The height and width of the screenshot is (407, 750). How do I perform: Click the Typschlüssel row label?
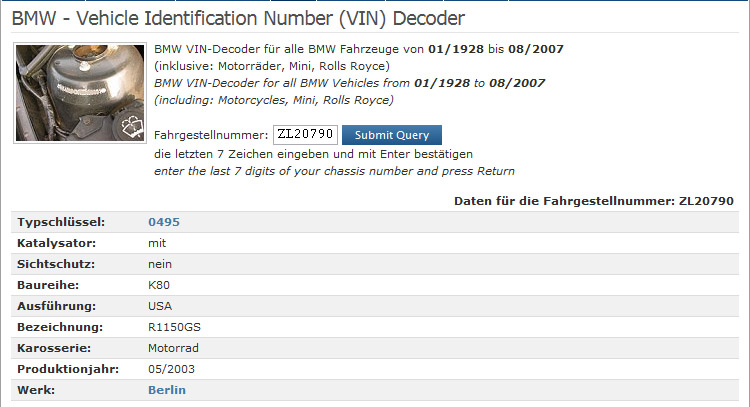click(61, 222)
